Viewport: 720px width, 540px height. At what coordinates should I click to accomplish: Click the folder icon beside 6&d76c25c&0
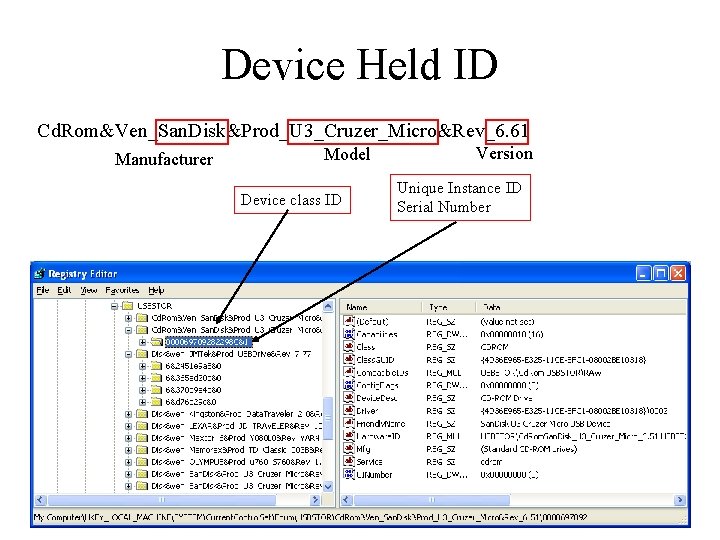point(156,402)
